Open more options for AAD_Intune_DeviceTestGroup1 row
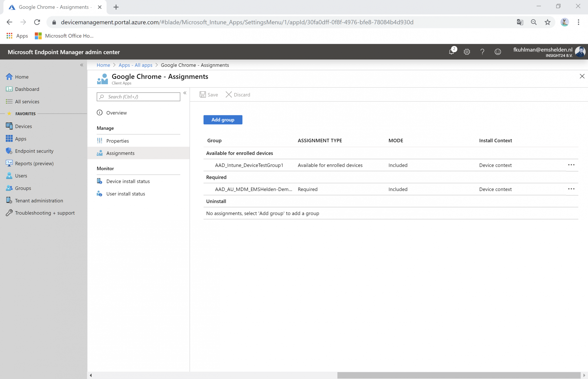The height and width of the screenshot is (379, 588). (571, 165)
